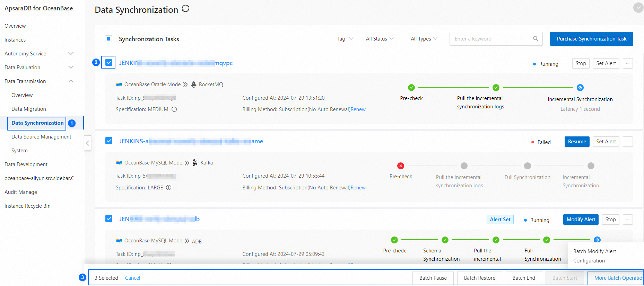
Task: Stop the mqvpc running task
Action: (581, 63)
